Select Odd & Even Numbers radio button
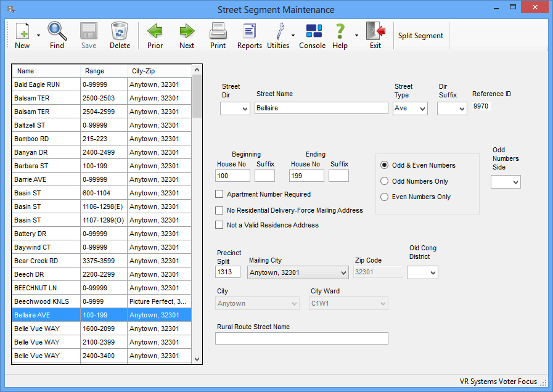This screenshot has height=392, width=553. pyautogui.click(x=385, y=165)
